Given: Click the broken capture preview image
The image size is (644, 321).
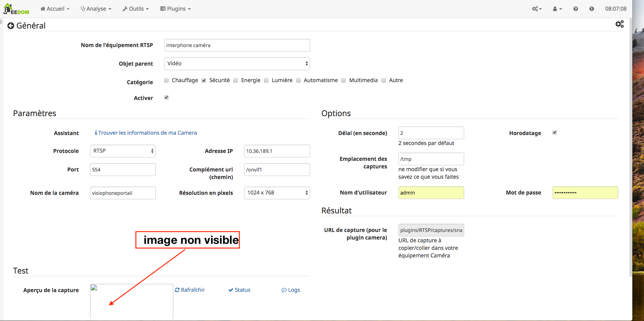Looking at the screenshot, I should click(132, 302).
